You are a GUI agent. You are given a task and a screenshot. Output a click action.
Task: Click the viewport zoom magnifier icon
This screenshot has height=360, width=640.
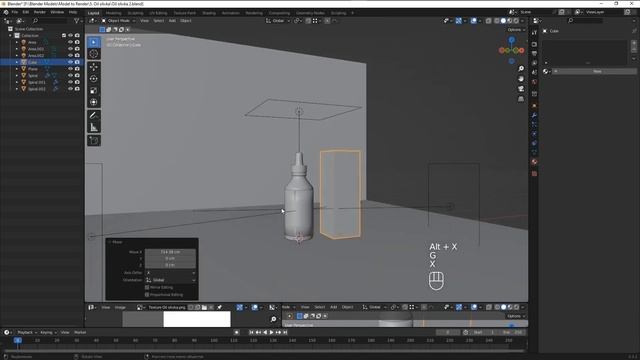521,69
